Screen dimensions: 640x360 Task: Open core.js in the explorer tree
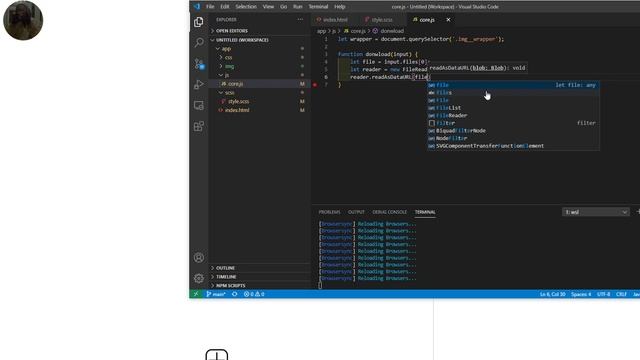pyautogui.click(x=260, y=84)
